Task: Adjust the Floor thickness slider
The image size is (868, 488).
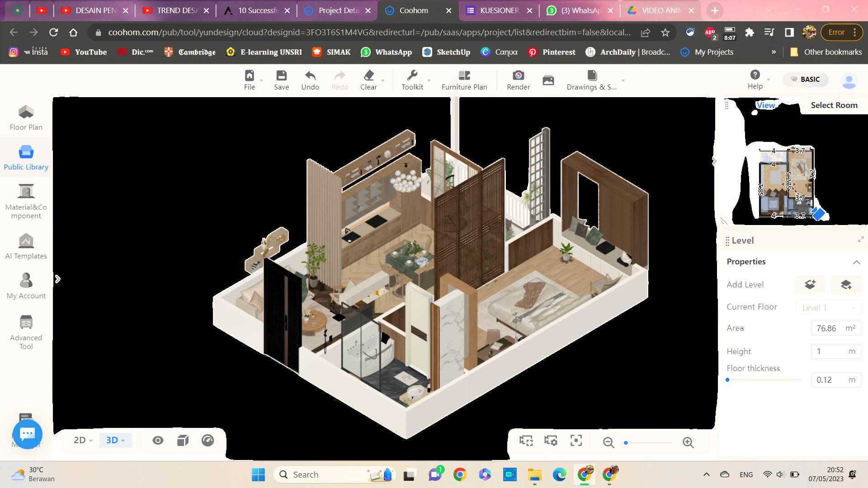Action: 727,380
